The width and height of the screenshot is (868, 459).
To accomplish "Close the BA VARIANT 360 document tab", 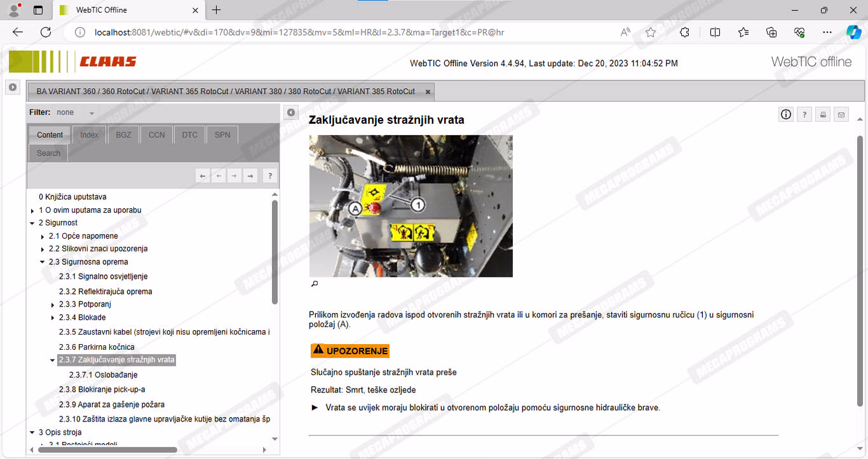I will pyautogui.click(x=428, y=91).
